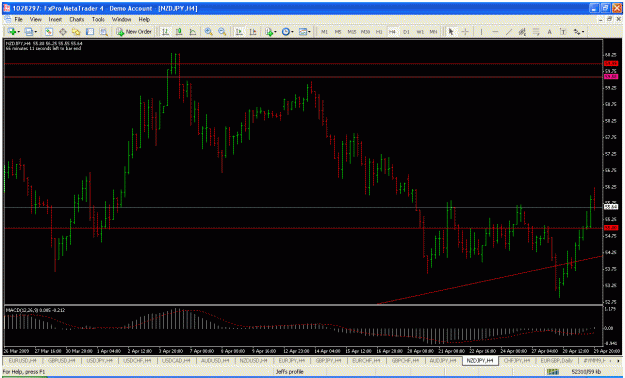Open the Insert menu
Image resolution: width=625 pixels, height=378 pixels.
coord(55,19)
